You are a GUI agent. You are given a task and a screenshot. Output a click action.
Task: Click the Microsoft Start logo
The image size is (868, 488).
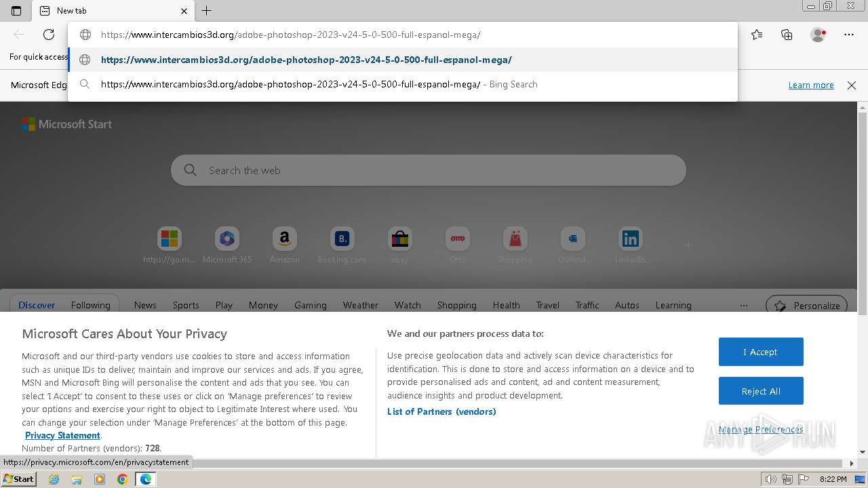click(66, 124)
